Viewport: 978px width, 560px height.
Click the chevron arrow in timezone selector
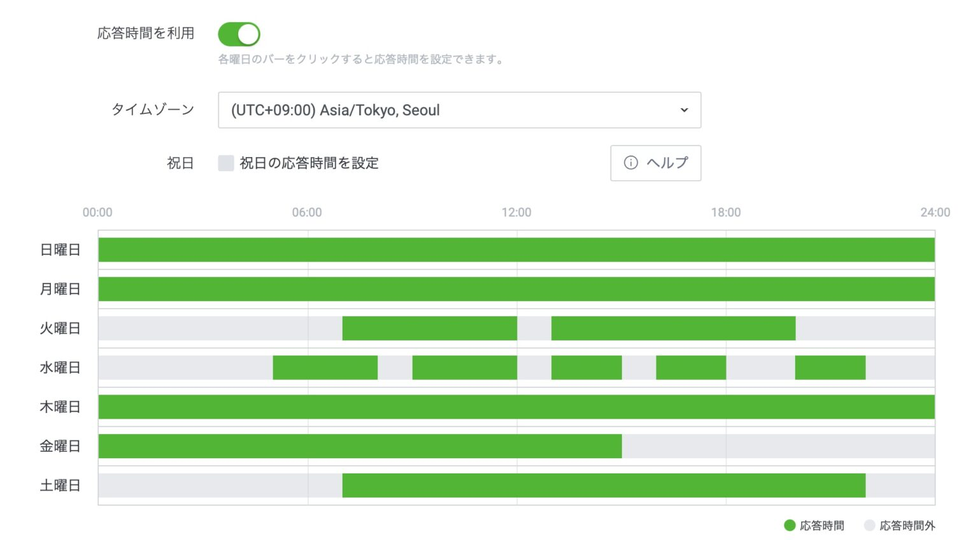(x=684, y=110)
